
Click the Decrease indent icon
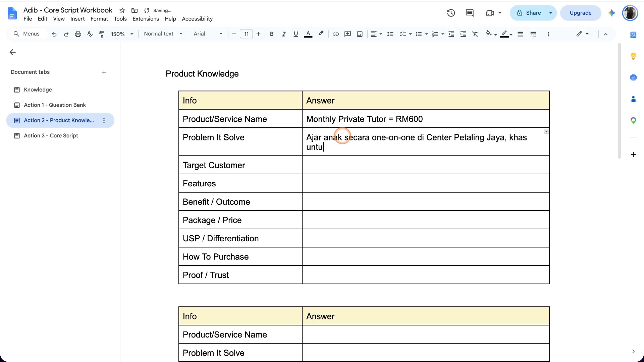pyautogui.click(x=451, y=34)
